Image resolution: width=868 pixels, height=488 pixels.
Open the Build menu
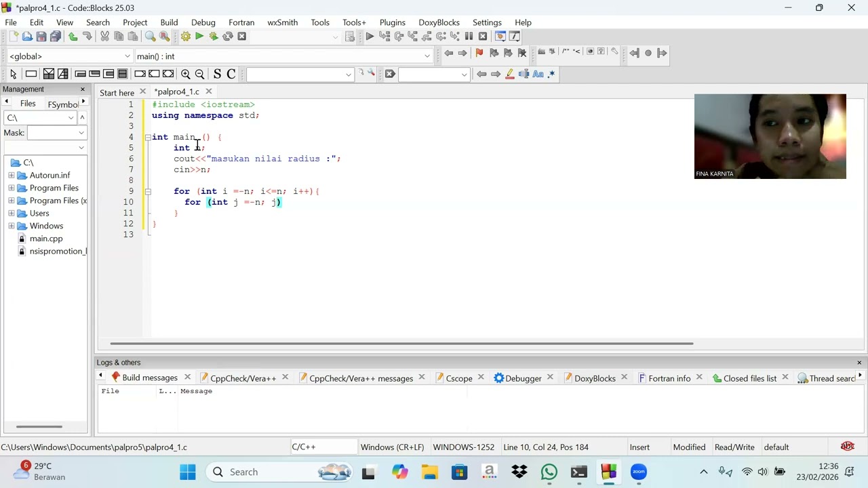pyautogui.click(x=169, y=22)
